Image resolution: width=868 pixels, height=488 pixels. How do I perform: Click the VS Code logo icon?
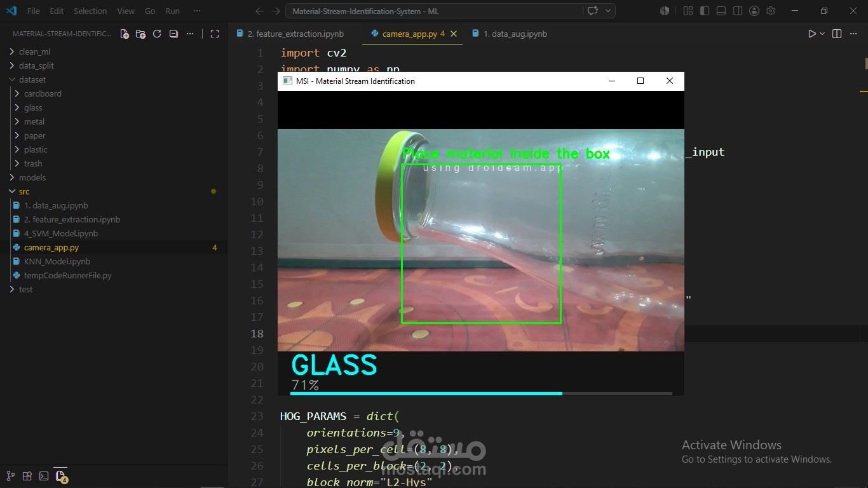click(x=11, y=11)
